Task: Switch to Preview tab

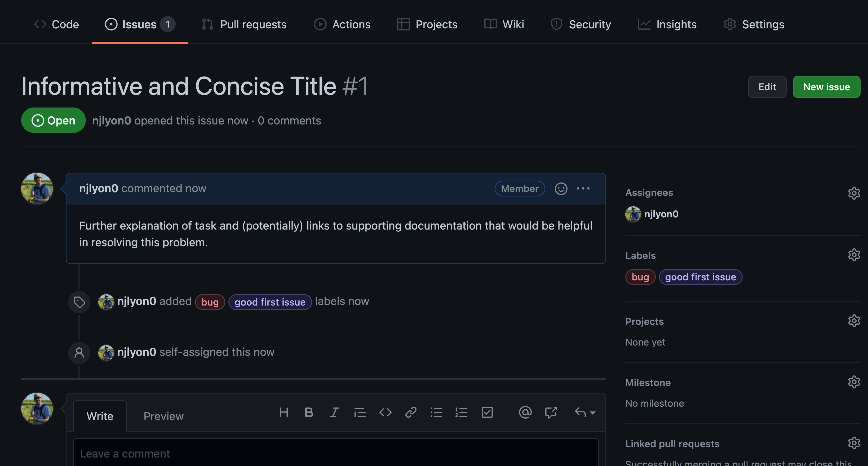Action: (163, 415)
